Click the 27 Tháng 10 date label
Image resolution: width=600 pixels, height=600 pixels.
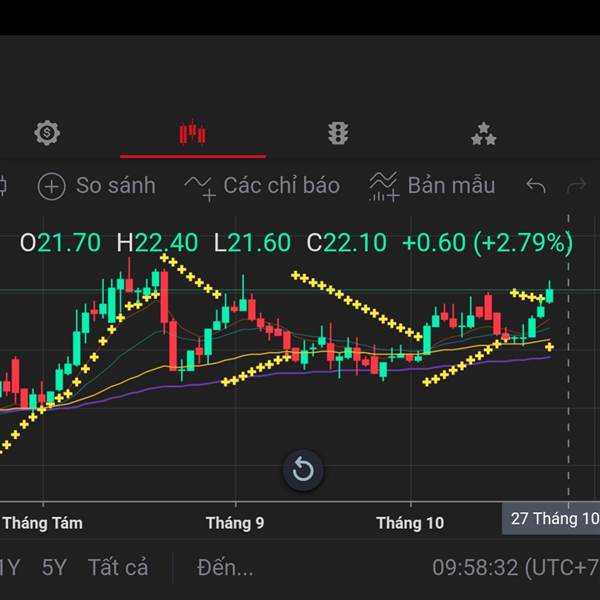coord(551,519)
